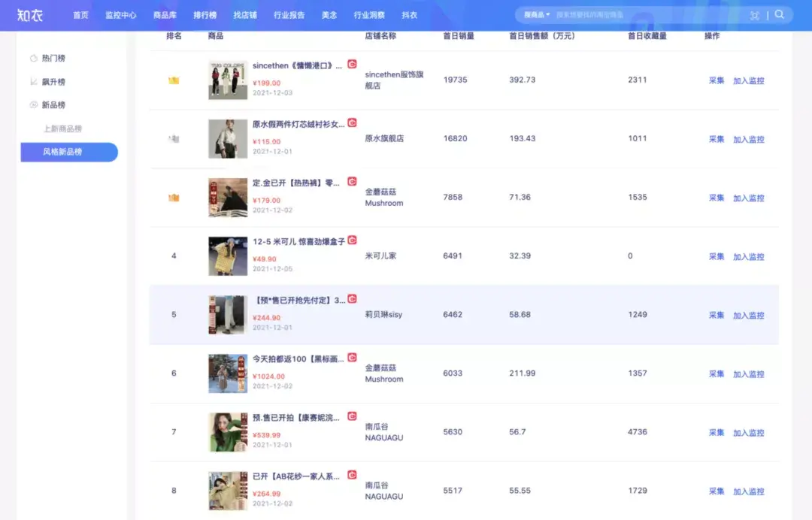Image resolution: width=812 pixels, height=520 pixels.
Task: Click 采集 for the rank 6 row
Action: coord(717,374)
